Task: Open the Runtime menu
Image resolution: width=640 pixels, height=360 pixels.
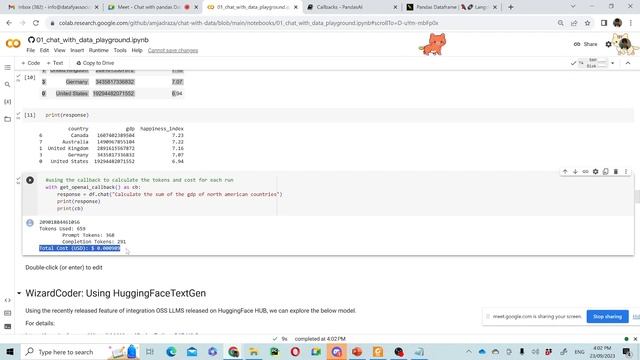Action: point(98,50)
